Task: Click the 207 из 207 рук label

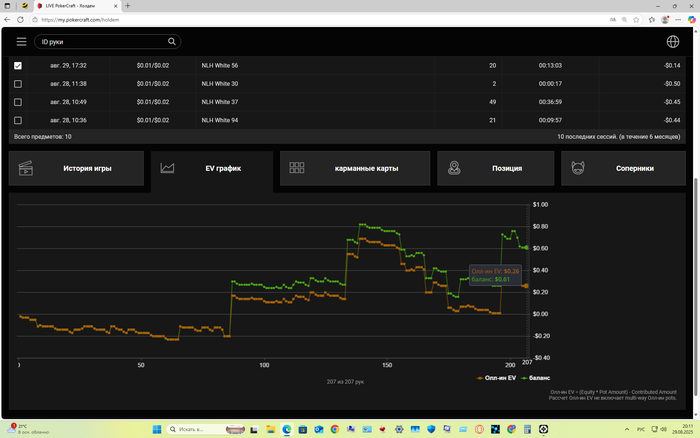Action: point(345,382)
